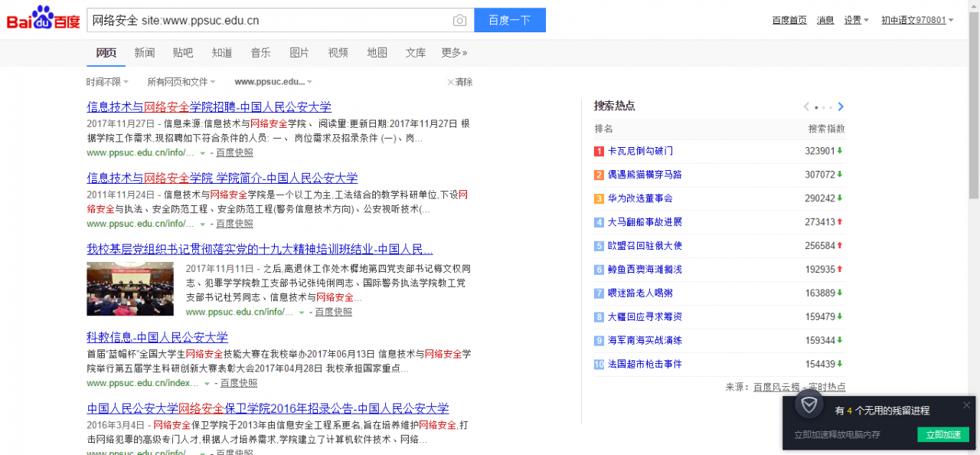Open www.ppsuc.edu site filter dropdown
The width and height of the screenshot is (980, 455).
(273, 82)
